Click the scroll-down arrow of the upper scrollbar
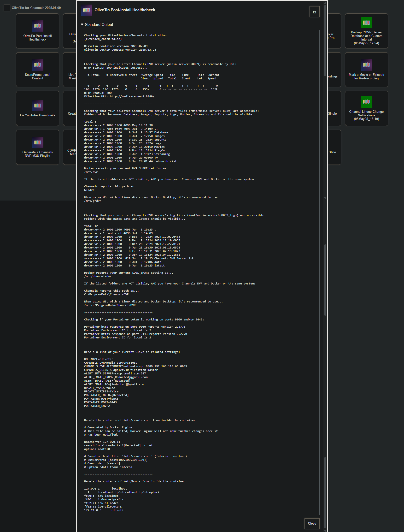This screenshot has width=404, height=532. coord(325,198)
